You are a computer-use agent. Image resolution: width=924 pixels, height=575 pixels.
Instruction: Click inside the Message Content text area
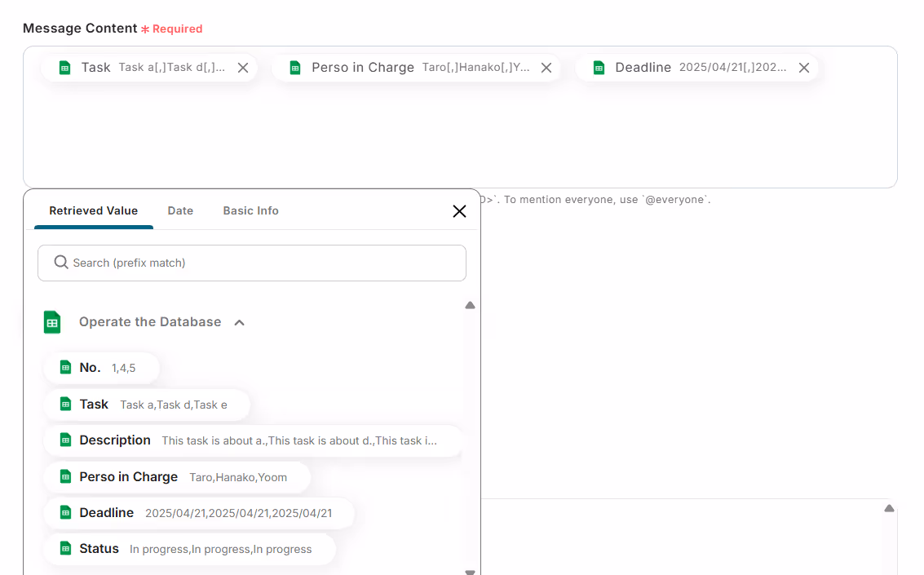(x=460, y=117)
